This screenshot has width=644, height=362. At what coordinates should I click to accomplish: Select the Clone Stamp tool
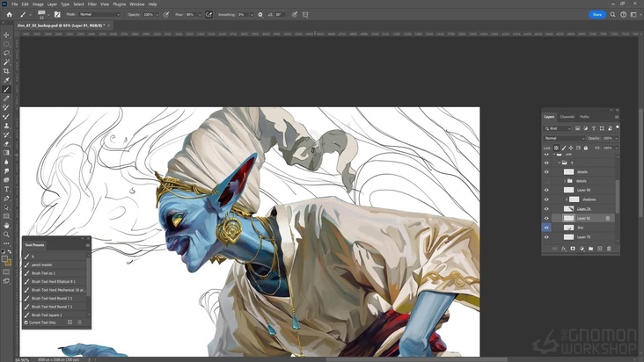(x=6, y=126)
